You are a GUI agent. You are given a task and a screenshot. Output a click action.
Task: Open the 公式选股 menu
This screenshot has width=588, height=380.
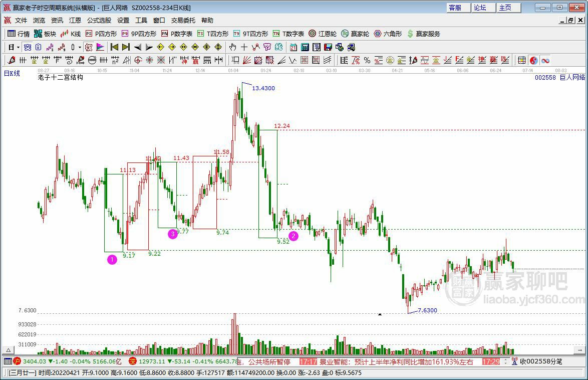99,20
